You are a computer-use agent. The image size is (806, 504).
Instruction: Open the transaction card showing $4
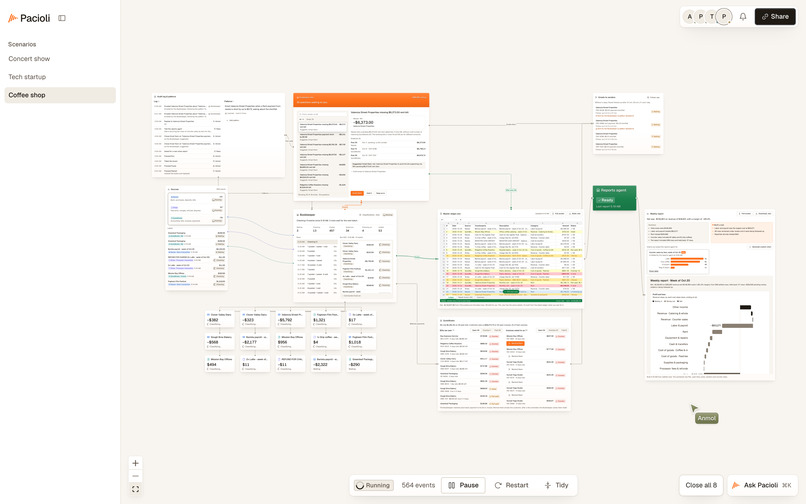pyautogui.click(x=326, y=341)
